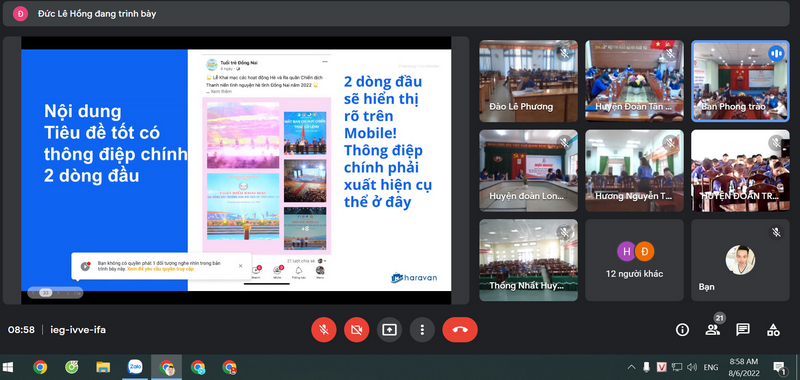Toggle the microphone mute button
The height and width of the screenshot is (380, 800).
click(x=323, y=330)
